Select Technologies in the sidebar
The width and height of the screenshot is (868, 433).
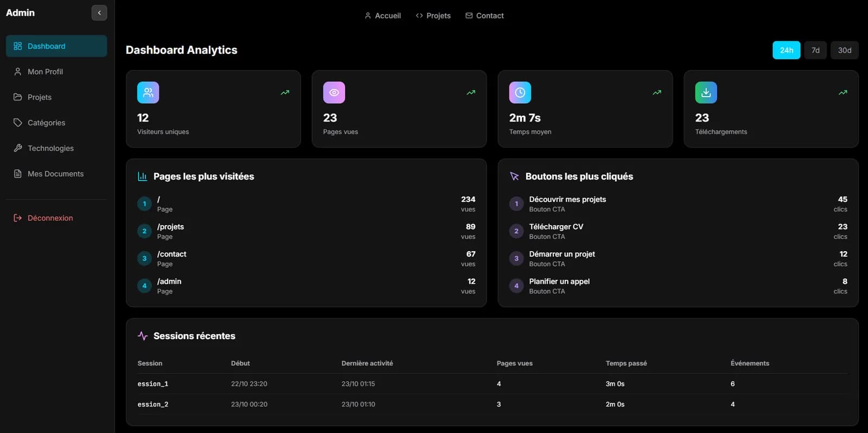tap(56, 148)
